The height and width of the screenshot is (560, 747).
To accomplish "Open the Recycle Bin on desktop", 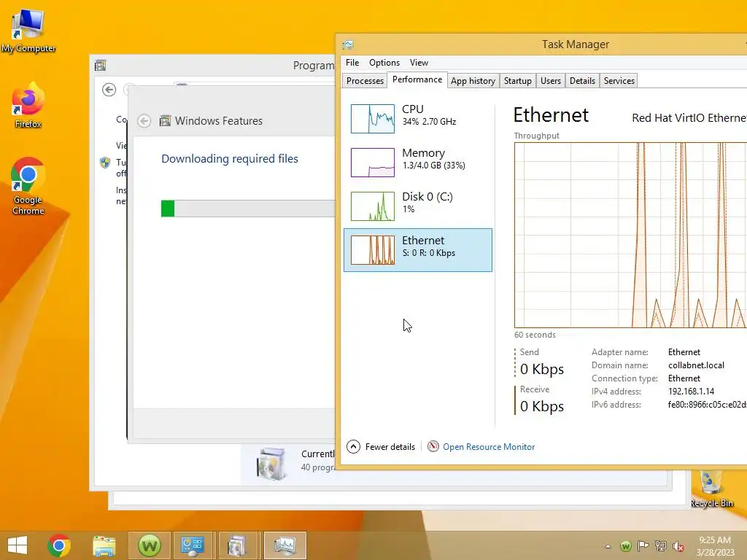I will (711, 489).
